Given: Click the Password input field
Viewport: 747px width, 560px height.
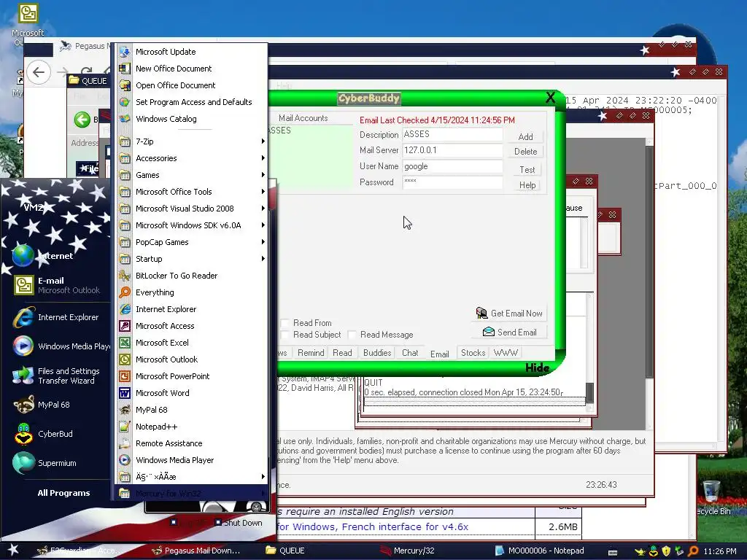Looking at the screenshot, I should pos(452,182).
